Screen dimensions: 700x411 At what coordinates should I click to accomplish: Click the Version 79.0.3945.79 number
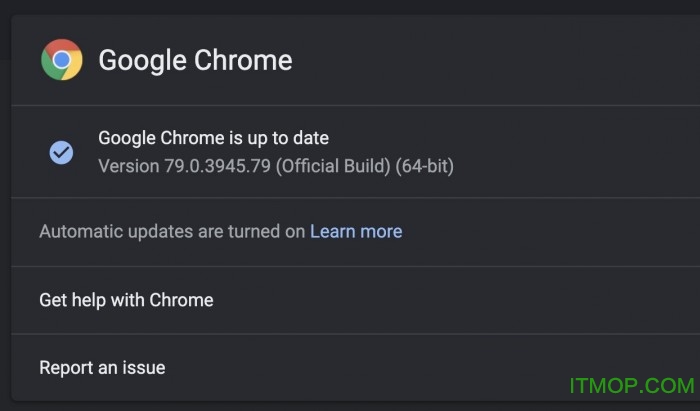217,166
